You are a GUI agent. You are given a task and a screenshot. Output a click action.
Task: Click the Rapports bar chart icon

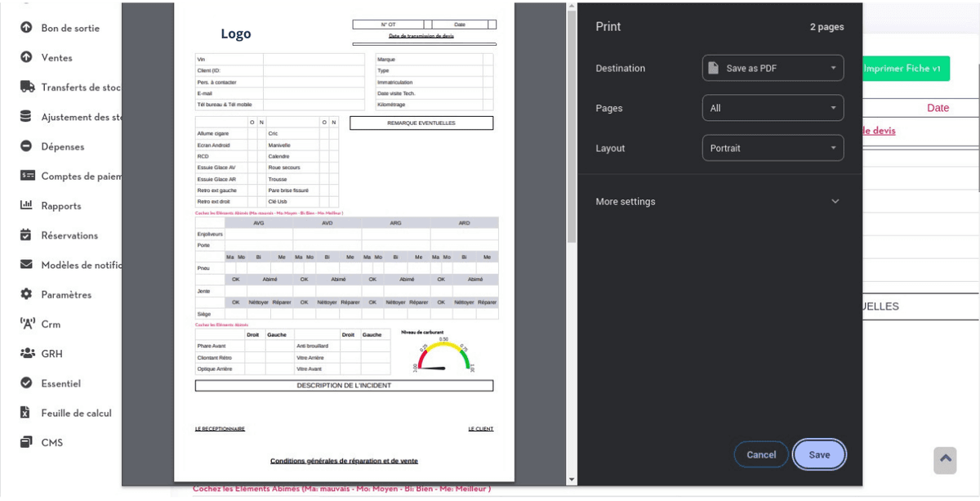click(x=26, y=205)
